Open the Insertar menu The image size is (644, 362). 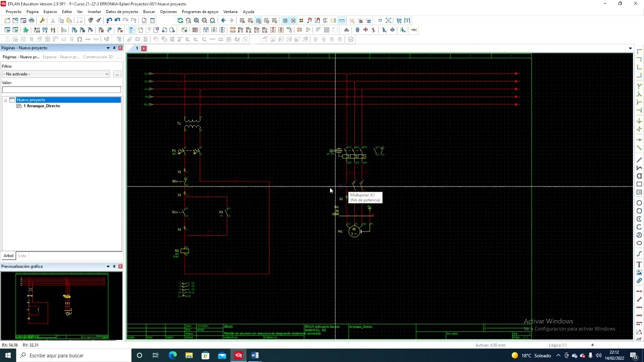[94, 12]
